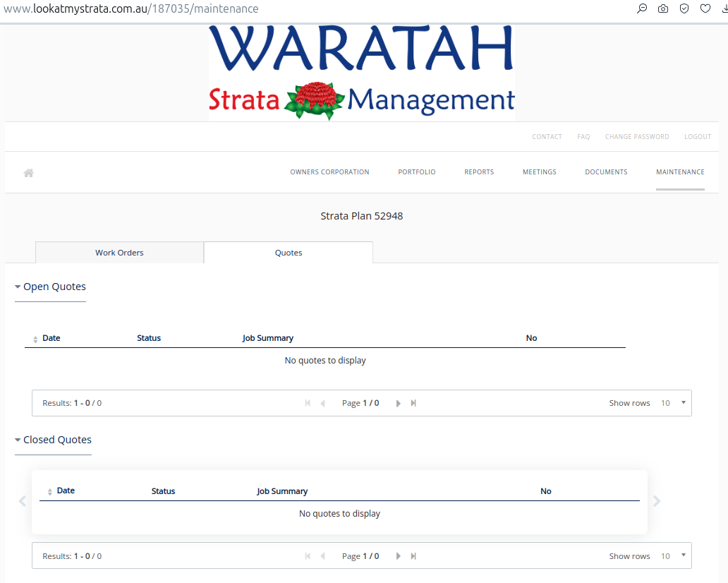Click No column header in Closed Quotes

(545, 491)
